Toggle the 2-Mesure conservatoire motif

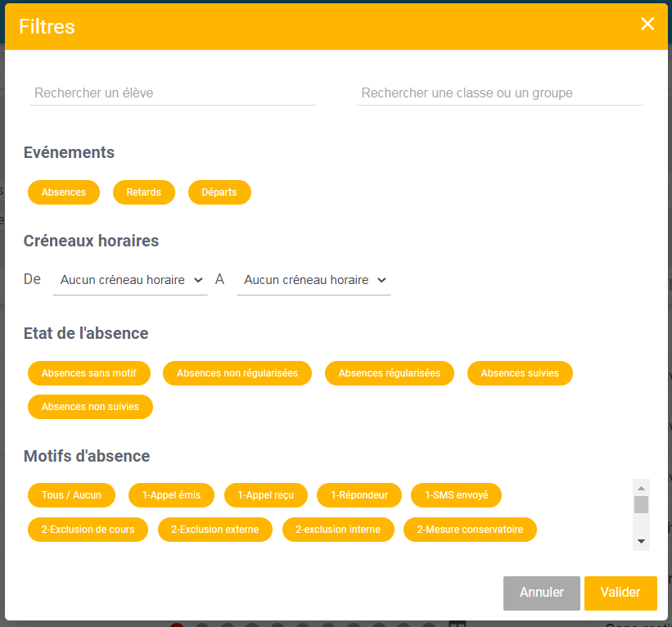(x=470, y=530)
